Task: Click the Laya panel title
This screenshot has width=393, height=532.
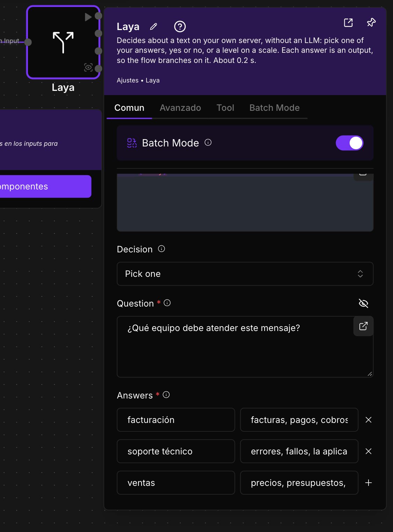Action: tap(128, 27)
